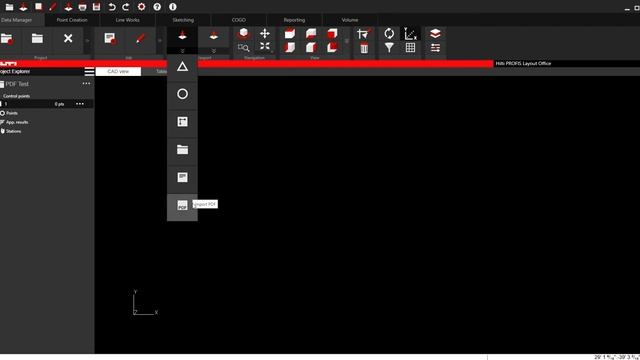Click the quick-access open folder icon

coord(9,7)
